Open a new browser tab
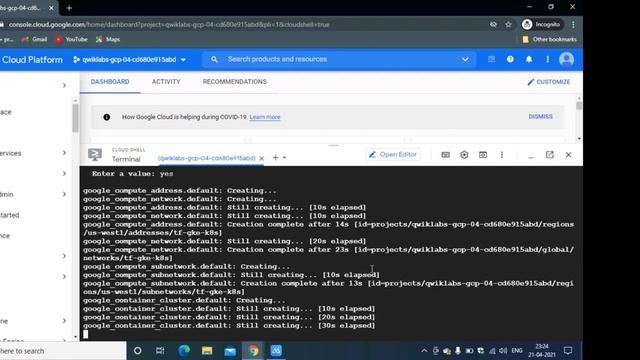The image size is (640, 360). [69, 8]
